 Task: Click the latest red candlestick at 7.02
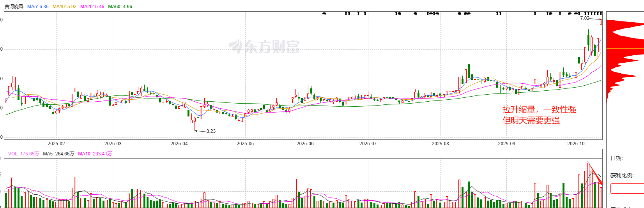tap(601, 25)
